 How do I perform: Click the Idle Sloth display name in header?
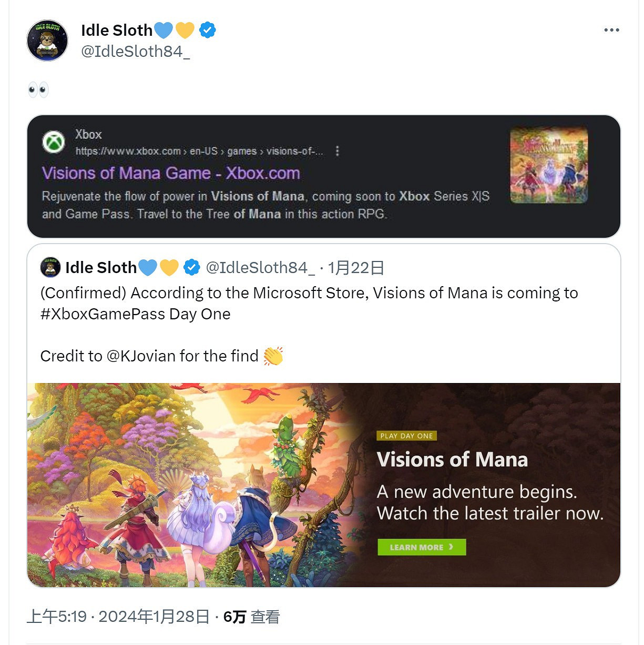116,31
